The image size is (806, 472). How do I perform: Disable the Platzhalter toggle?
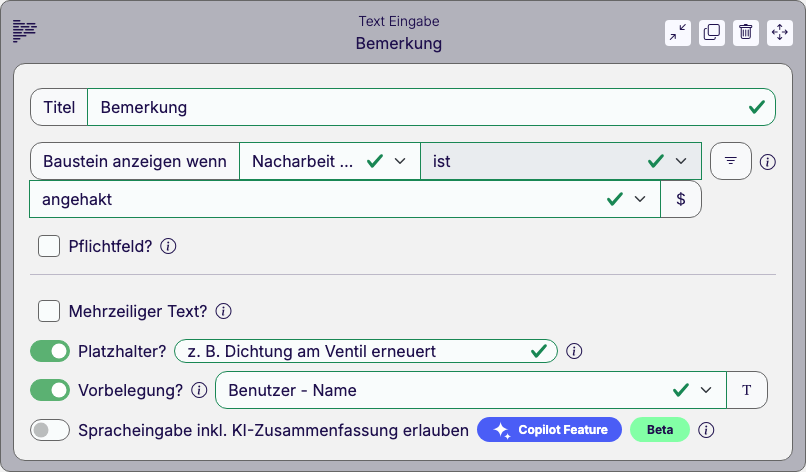[x=50, y=351]
